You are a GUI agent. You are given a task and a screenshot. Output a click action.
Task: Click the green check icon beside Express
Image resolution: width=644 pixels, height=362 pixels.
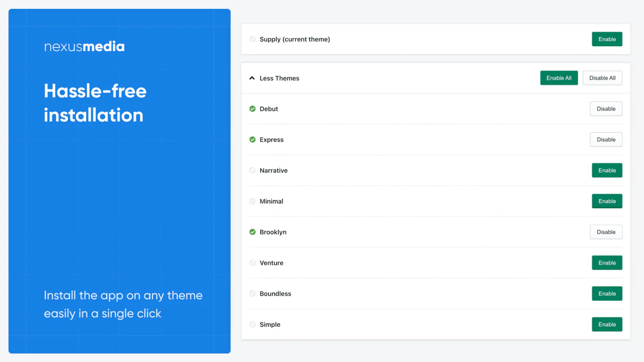tap(253, 140)
